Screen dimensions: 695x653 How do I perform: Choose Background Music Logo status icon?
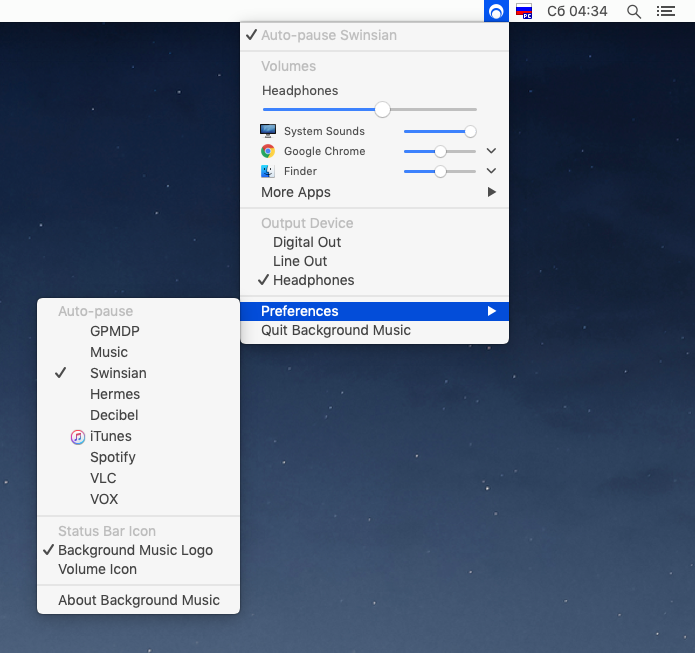(x=139, y=550)
